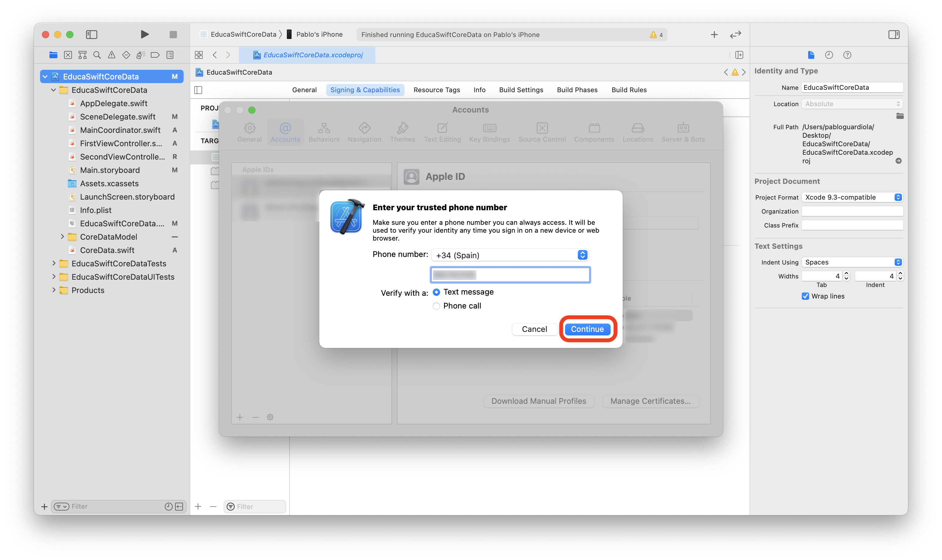Toggle code review arrows icon

pos(736,35)
